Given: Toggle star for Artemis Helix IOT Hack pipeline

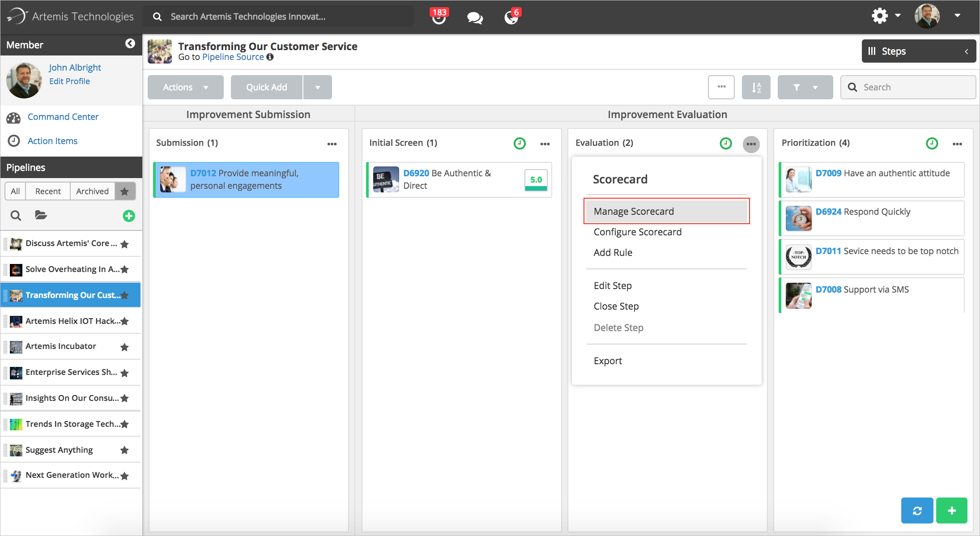Looking at the screenshot, I should tap(125, 321).
